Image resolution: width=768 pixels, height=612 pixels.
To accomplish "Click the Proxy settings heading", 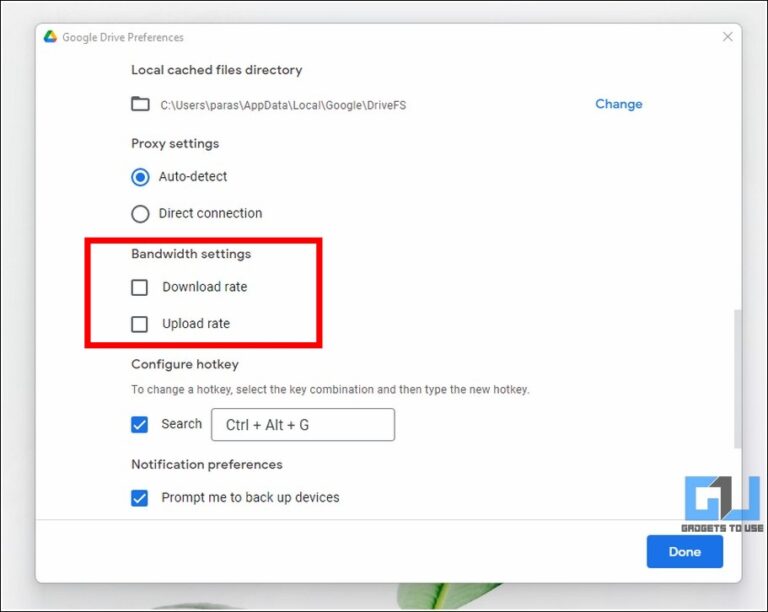I will pos(175,143).
